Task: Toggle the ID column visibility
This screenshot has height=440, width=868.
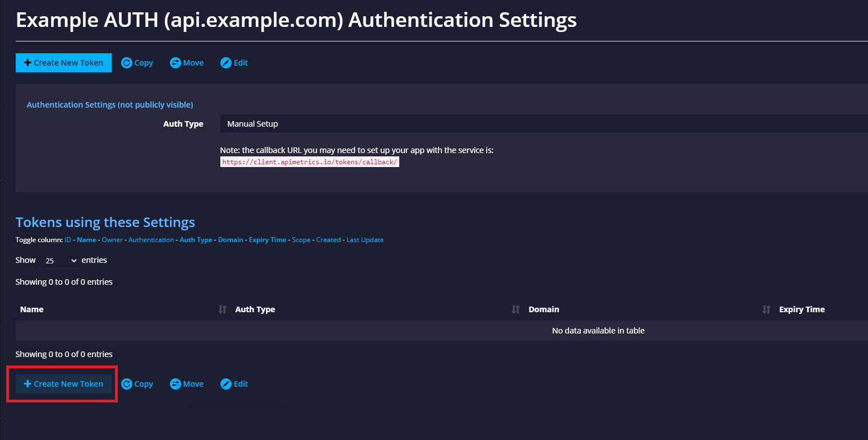Action: pos(68,240)
